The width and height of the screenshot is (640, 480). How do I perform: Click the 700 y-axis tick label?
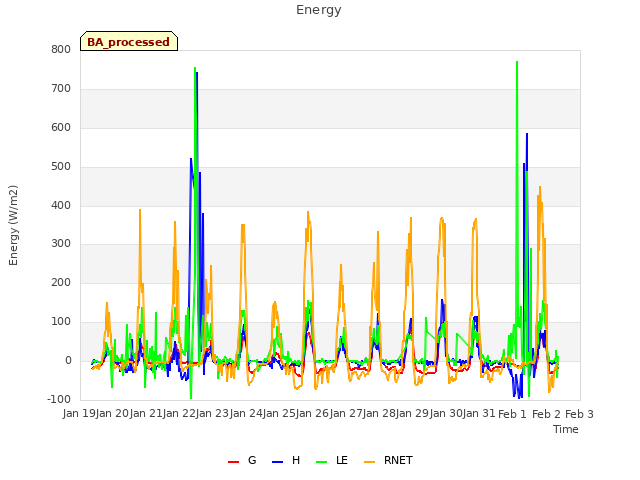61,88
